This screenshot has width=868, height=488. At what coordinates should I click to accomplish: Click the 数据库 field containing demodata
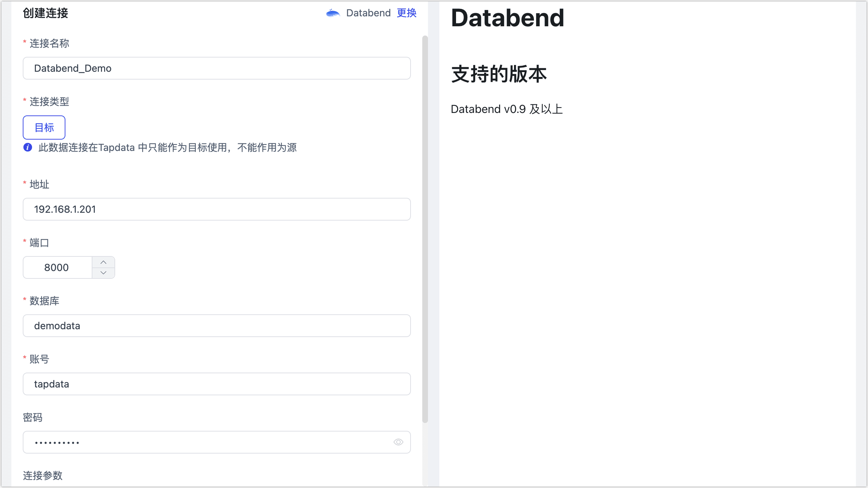coord(216,326)
